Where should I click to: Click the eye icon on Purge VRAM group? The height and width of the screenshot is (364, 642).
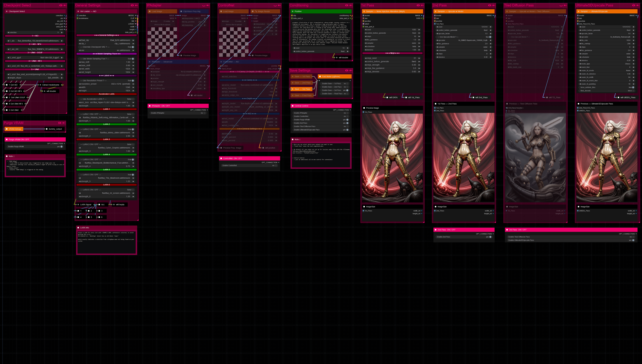click(60, 123)
